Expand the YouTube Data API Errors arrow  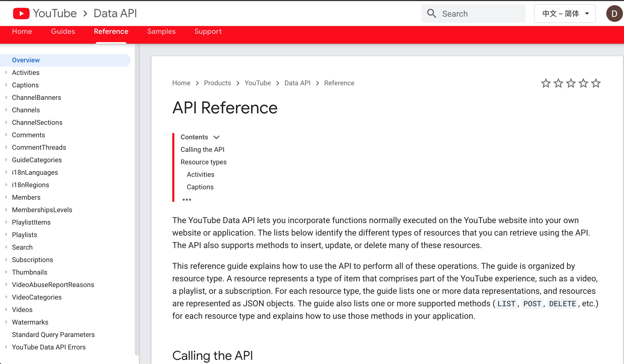(x=6, y=347)
